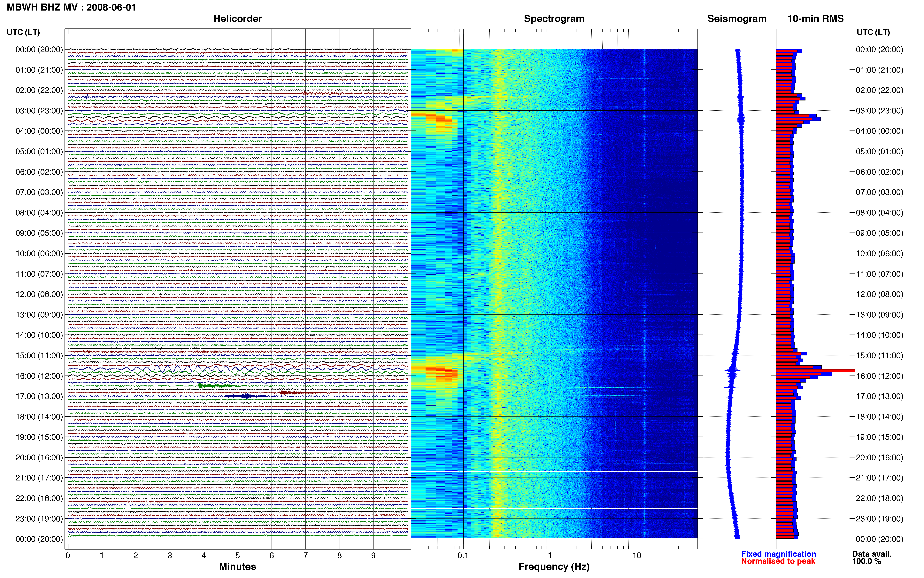Click left time label '16:00 (12:00)'
Screen dimensions: 924x578
(x=39, y=376)
